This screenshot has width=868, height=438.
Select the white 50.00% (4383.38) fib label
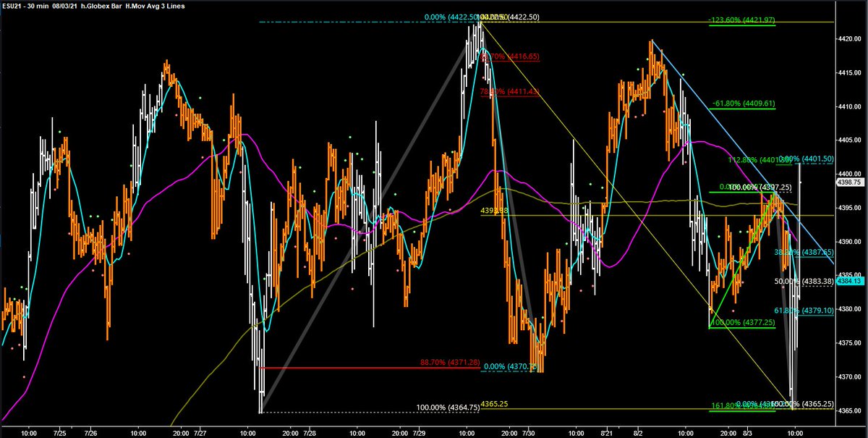(805, 281)
